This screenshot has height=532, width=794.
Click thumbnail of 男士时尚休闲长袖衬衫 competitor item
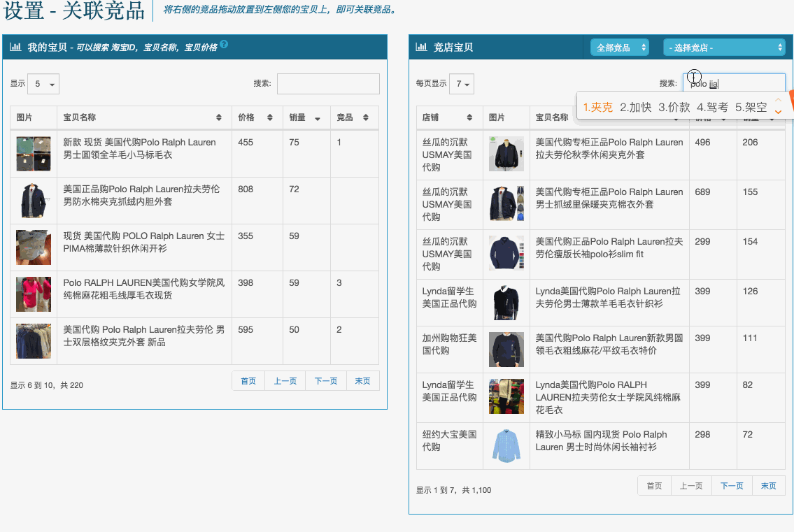(506, 446)
